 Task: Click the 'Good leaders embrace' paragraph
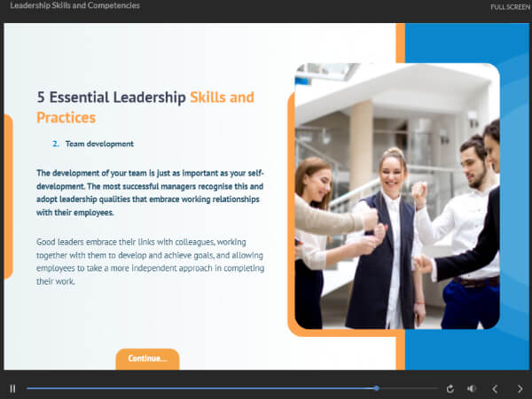point(151,262)
